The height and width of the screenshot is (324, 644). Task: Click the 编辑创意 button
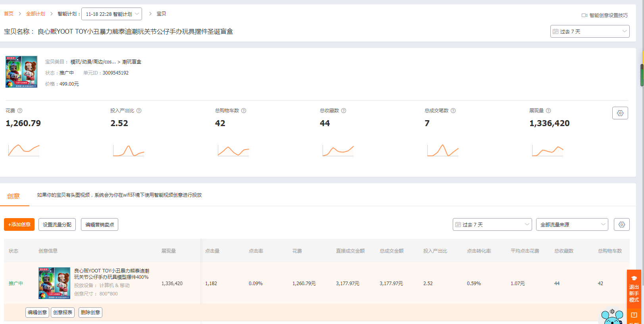pyautogui.click(x=37, y=312)
